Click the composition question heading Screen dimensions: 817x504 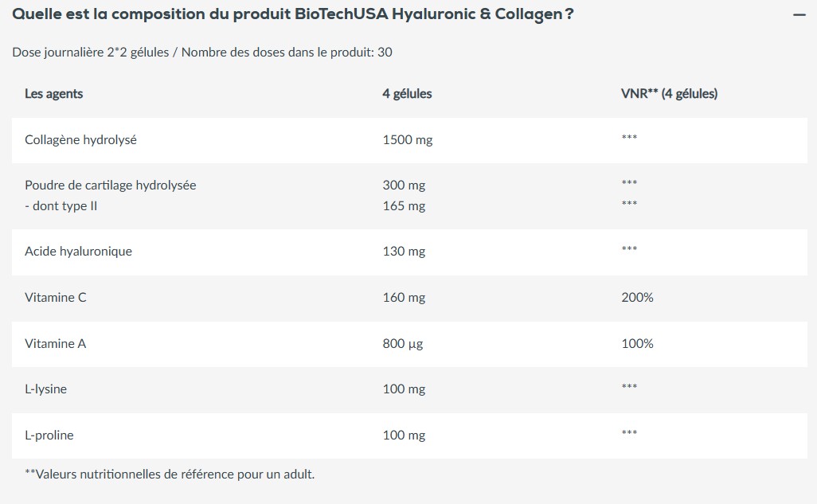(293, 15)
